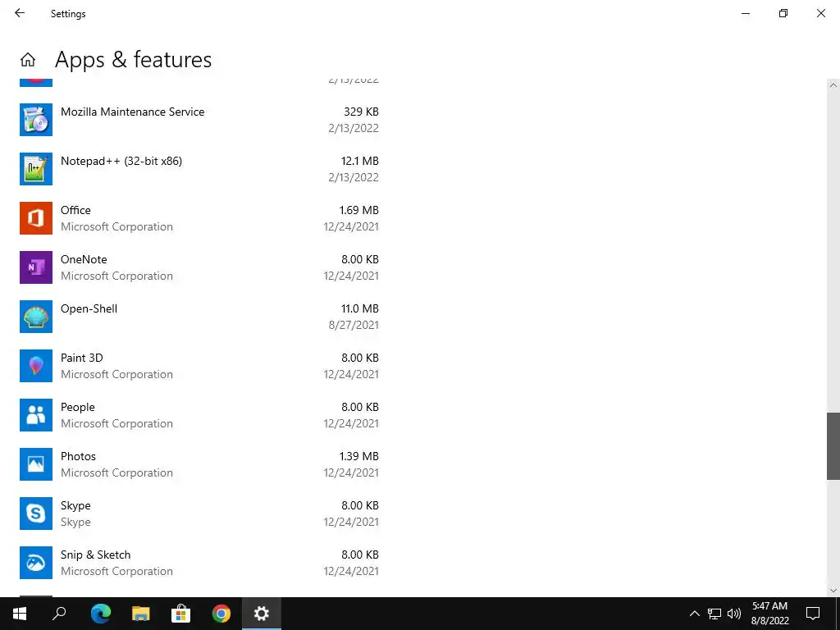Viewport: 840px width, 630px height.
Task: Click the People app icon
Action: 36,415
